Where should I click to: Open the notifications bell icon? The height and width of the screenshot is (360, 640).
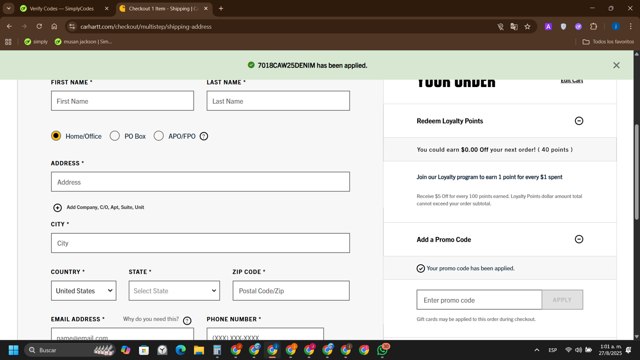(629, 350)
